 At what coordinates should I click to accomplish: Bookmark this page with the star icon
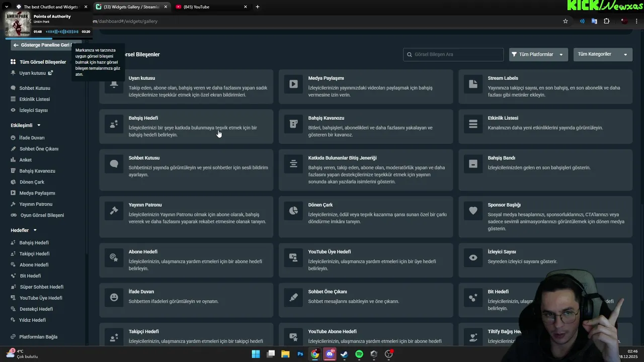(566, 21)
